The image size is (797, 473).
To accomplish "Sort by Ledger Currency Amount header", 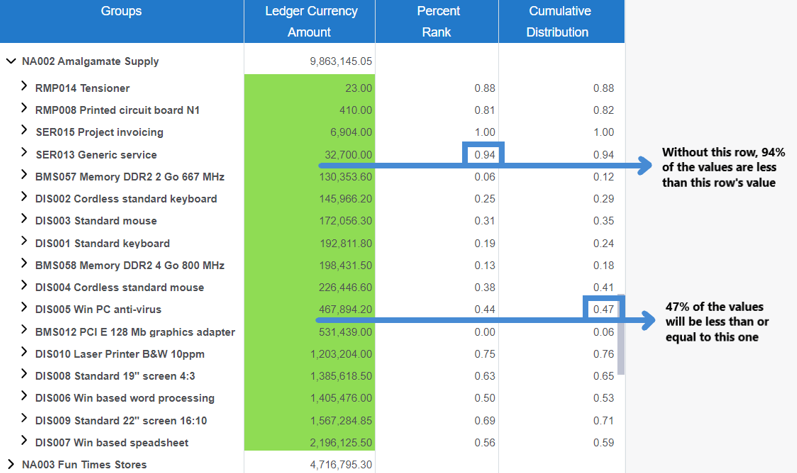I will [x=310, y=21].
